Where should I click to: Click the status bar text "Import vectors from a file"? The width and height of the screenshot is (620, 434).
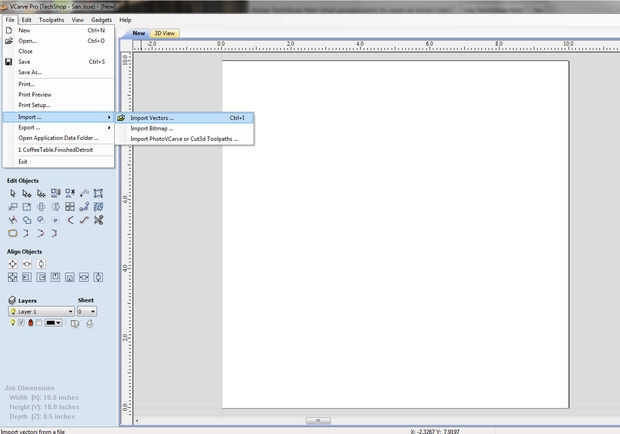pos(32,431)
